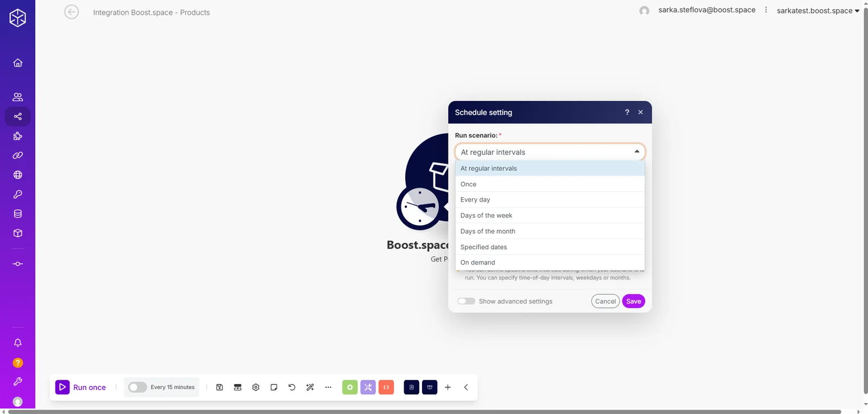Select the Days of the week option
This screenshot has height=414, width=868.
[x=550, y=215]
